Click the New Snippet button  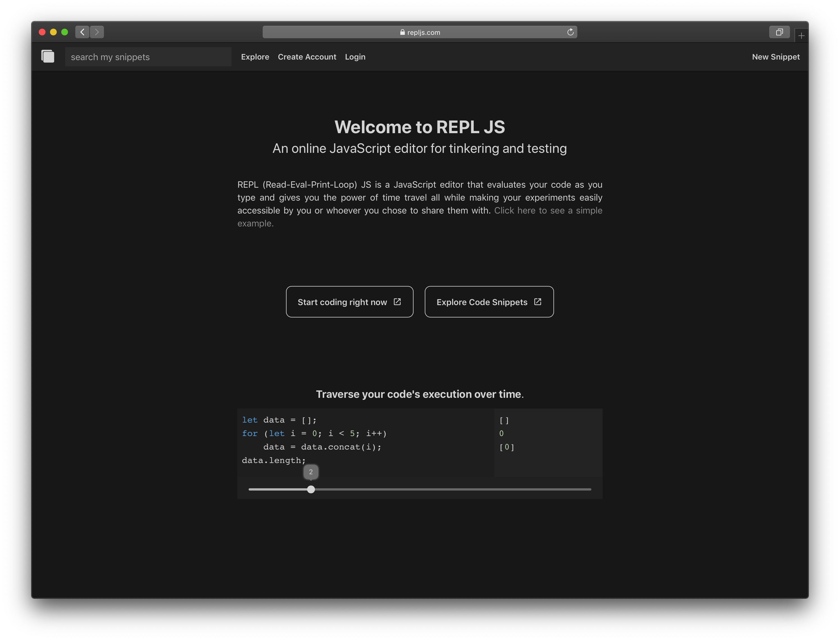[x=776, y=57]
